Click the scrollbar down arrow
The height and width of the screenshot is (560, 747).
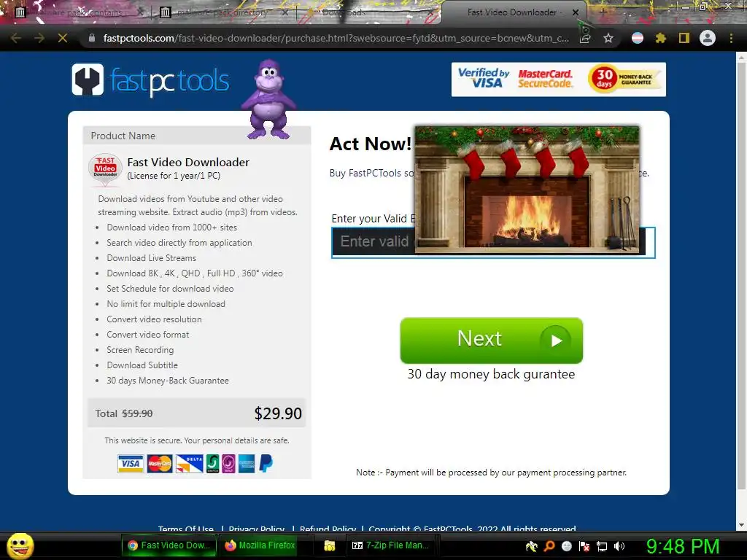741,525
